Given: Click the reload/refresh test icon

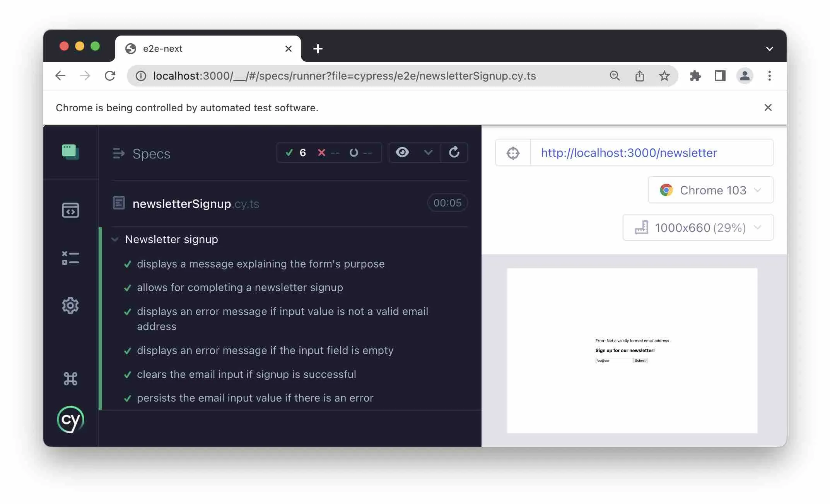Looking at the screenshot, I should coord(454,153).
